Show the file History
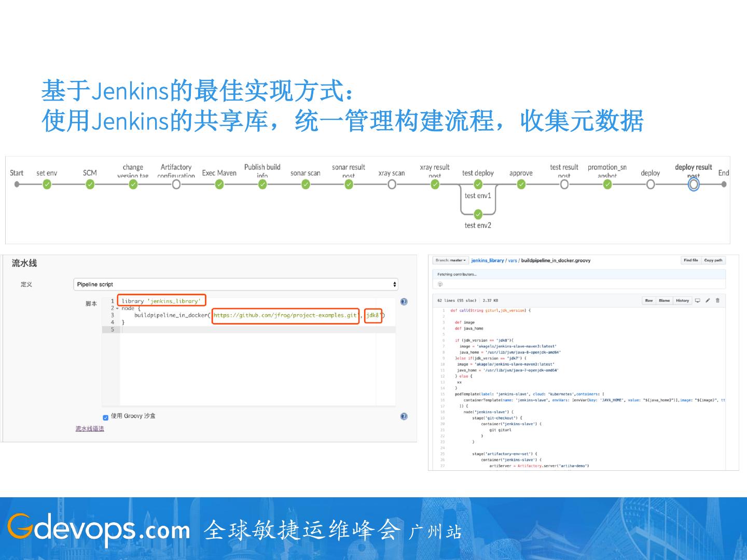The height and width of the screenshot is (560, 747). [x=683, y=300]
